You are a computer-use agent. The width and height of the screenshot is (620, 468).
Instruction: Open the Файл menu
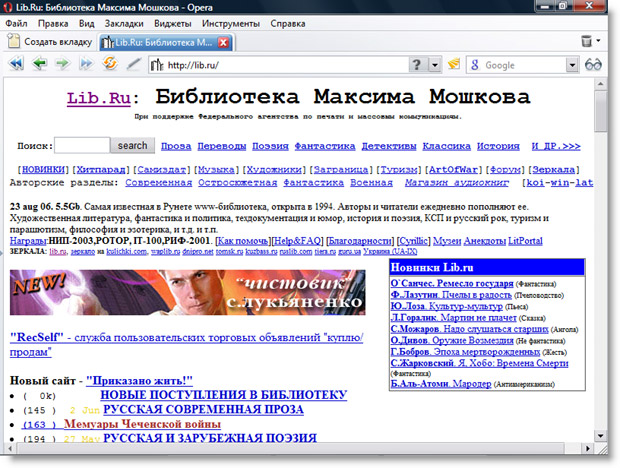tap(16, 24)
